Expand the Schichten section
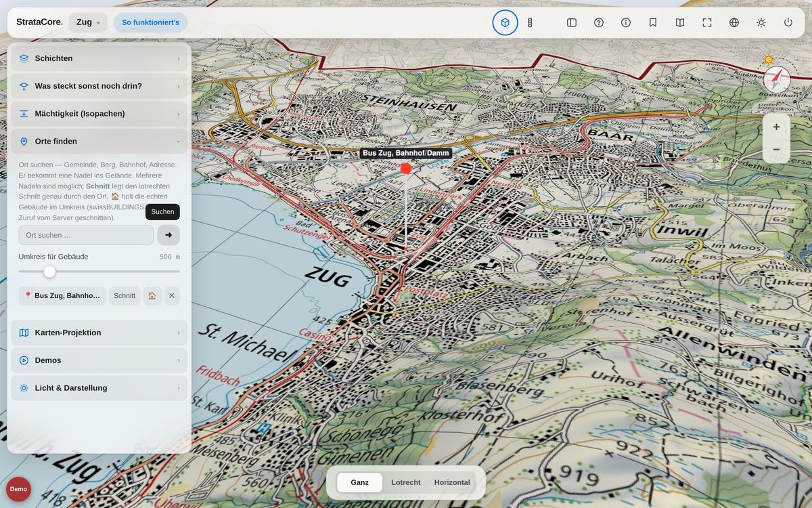Screen dimensions: 812x508 pyautogui.click(x=99, y=58)
